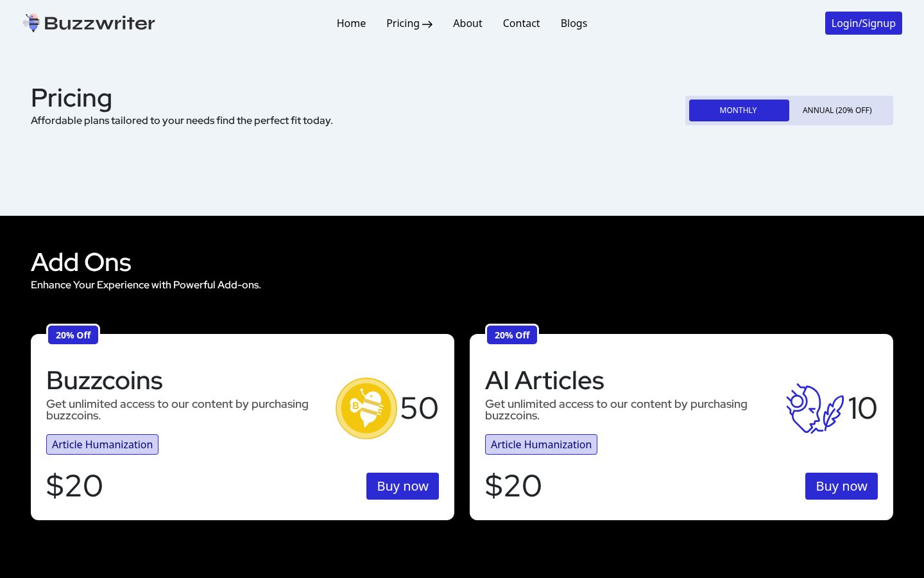The image size is (924, 578).
Task: Go to the About page
Action: point(467,23)
